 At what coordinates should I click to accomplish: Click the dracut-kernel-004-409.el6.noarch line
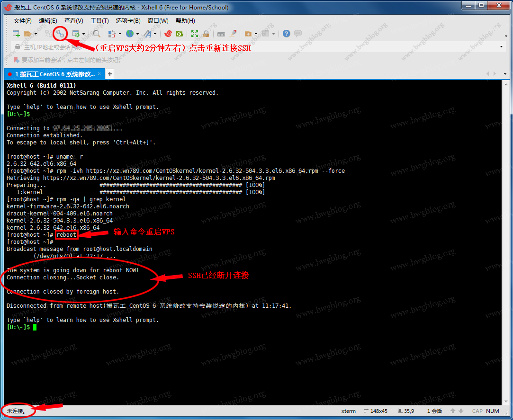click(60, 213)
